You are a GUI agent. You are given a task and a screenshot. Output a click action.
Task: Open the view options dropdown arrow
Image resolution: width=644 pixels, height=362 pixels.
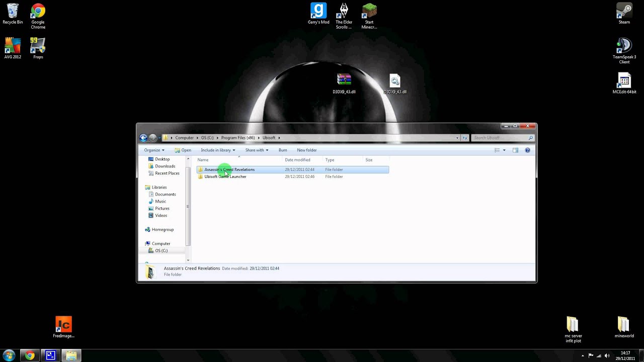(504, 150)
